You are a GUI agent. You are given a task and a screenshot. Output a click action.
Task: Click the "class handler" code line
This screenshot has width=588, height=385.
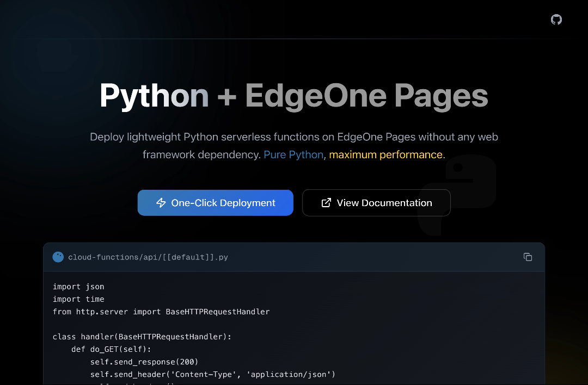pos(142,337)
